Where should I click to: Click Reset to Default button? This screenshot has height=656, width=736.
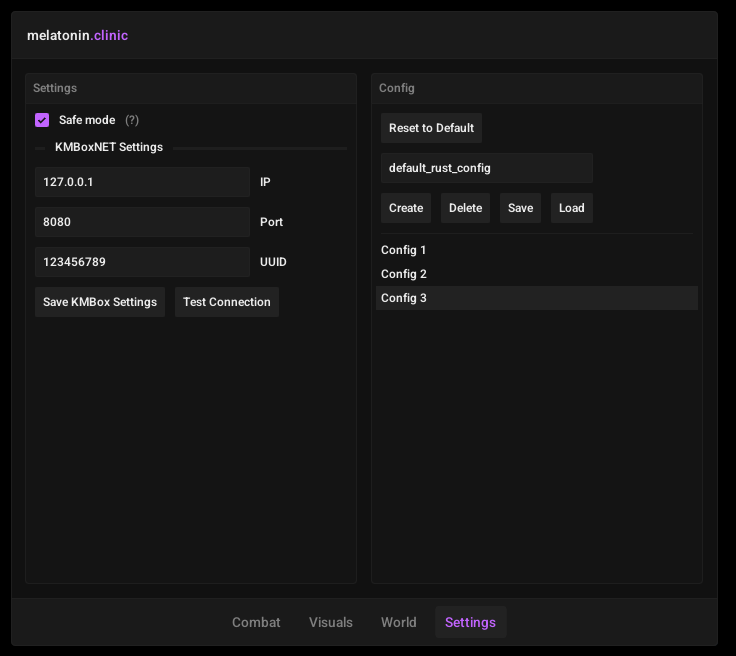click(431, 128)
